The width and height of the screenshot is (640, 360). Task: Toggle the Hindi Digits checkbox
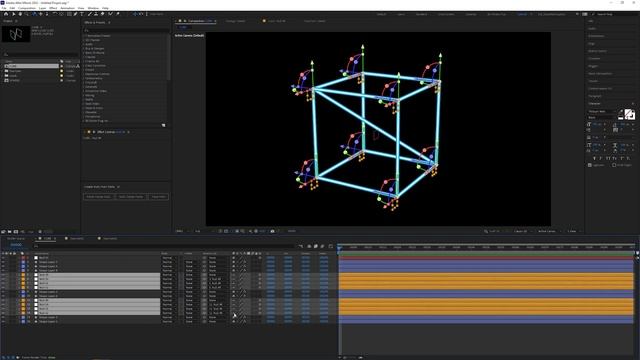pyautogui.click(x=614, y=165)
